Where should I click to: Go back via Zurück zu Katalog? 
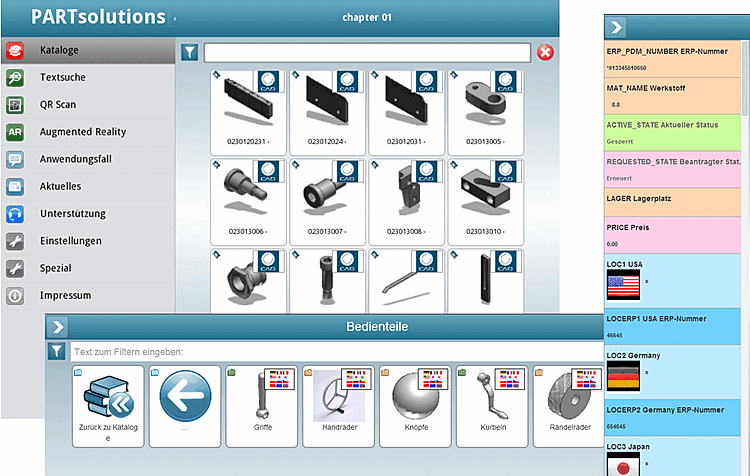coord(108,407)
